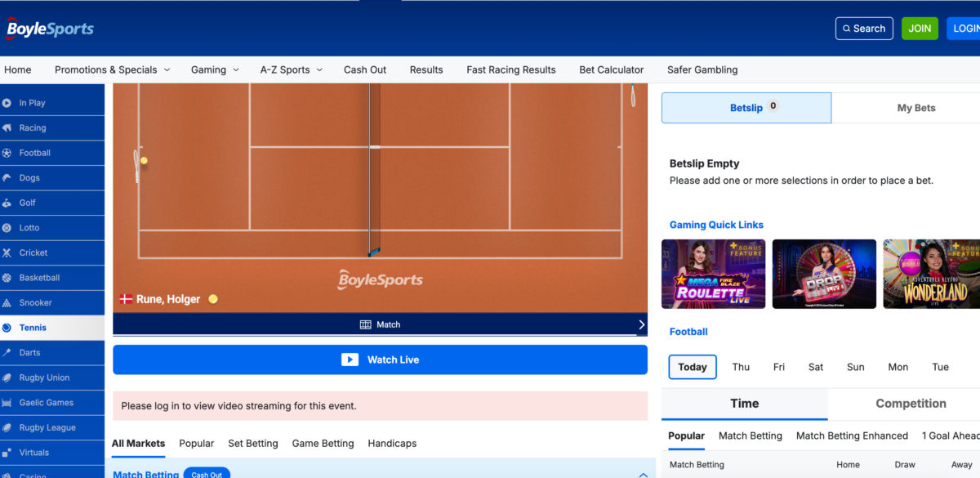
Task: Open the Football heading link
Action: coord(688,332)
